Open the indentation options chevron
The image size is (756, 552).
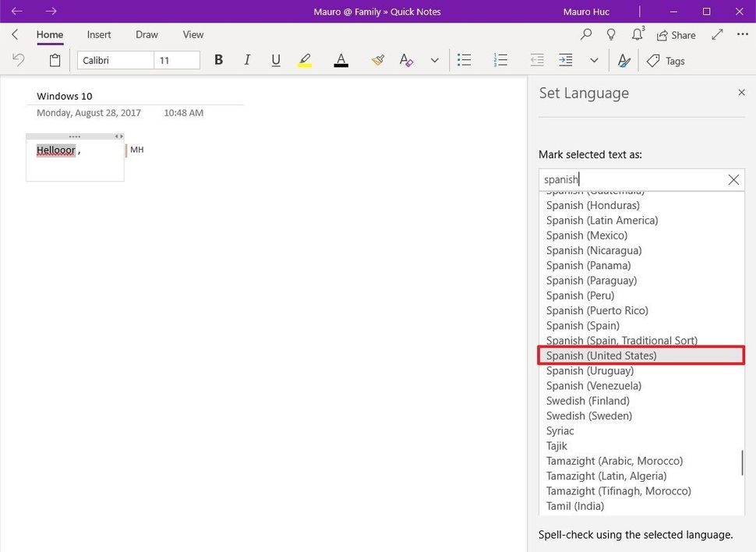coord(594,60)
